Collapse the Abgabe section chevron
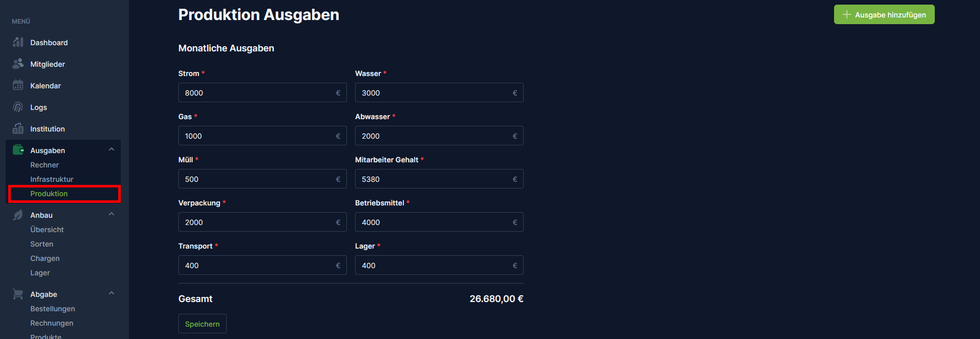The width and height of the screenshot is (980, 339). pos(112,293)
